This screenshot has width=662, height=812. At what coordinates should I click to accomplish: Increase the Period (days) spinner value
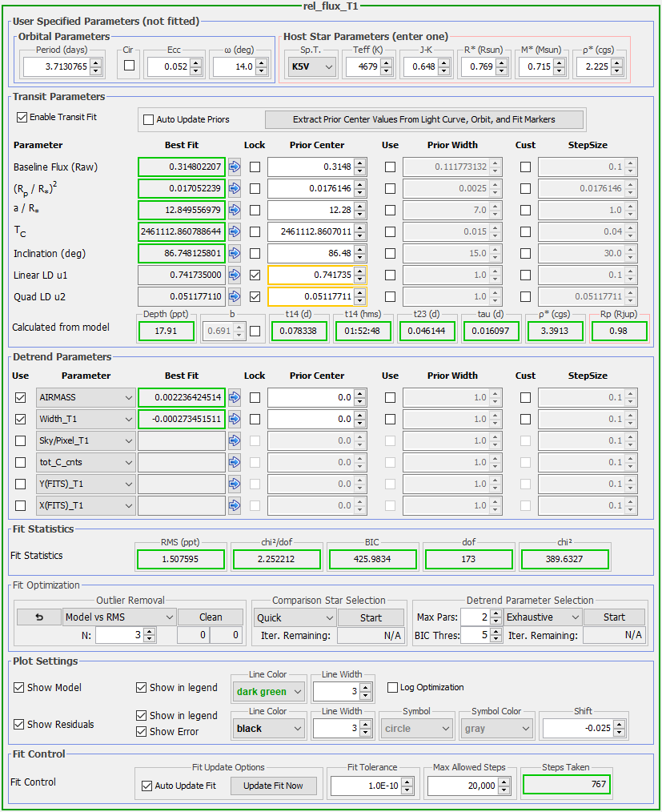pos(95,63)
